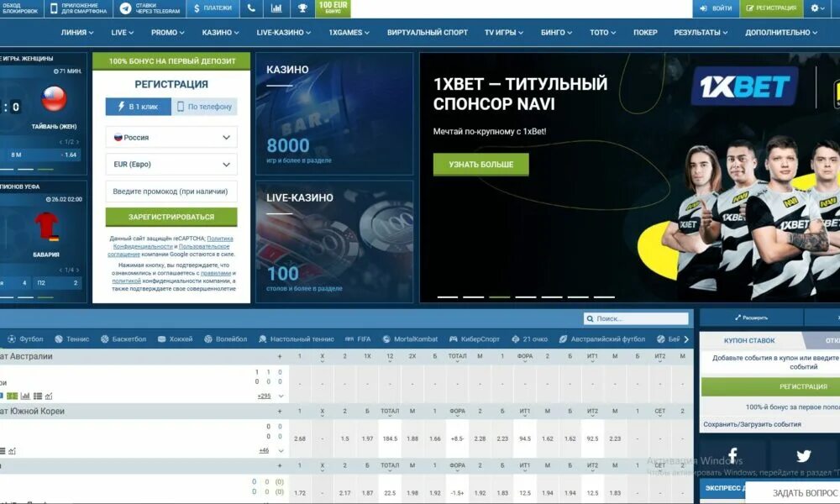
Task: Open the ОБХОД БЛОКИРОВОК link
Action: [21, 8]
